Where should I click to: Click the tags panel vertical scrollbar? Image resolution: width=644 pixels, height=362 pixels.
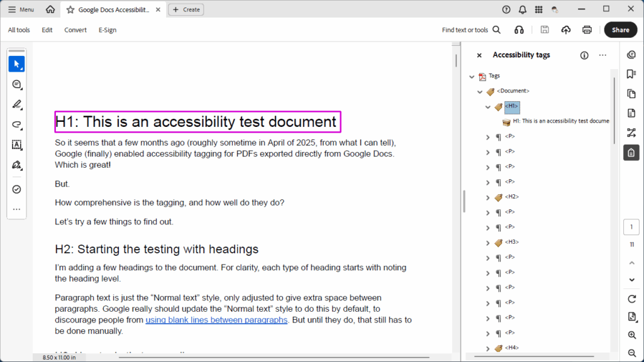(614, 111)
